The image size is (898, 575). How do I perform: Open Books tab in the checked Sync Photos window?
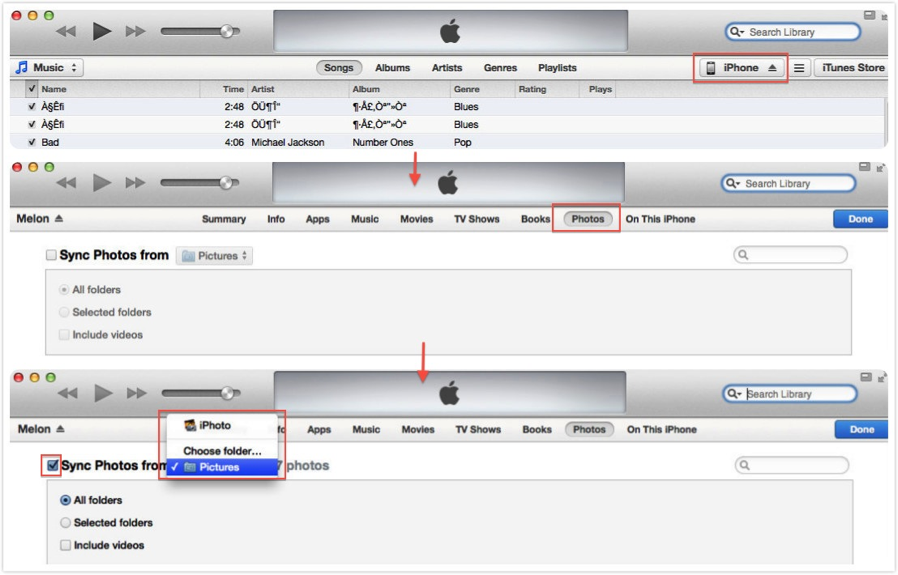point(537,430)
